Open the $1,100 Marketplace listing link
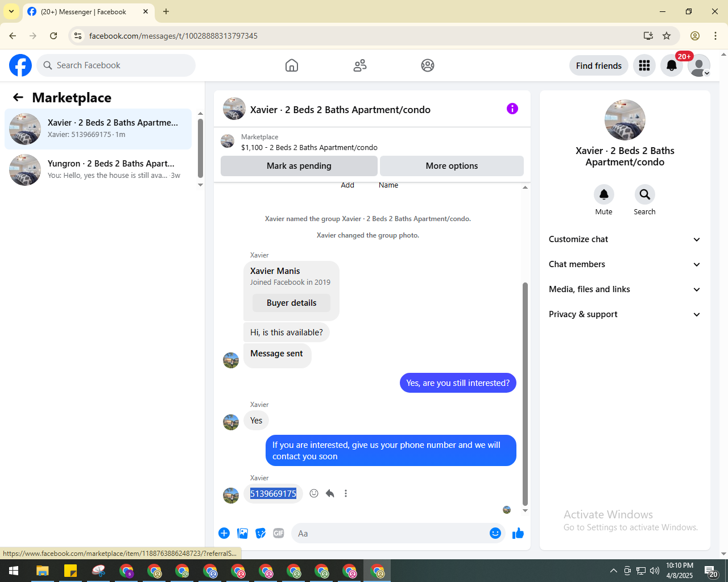Image resolution: width=728 pixels, height=582 pixels. [x=309, y=147]
